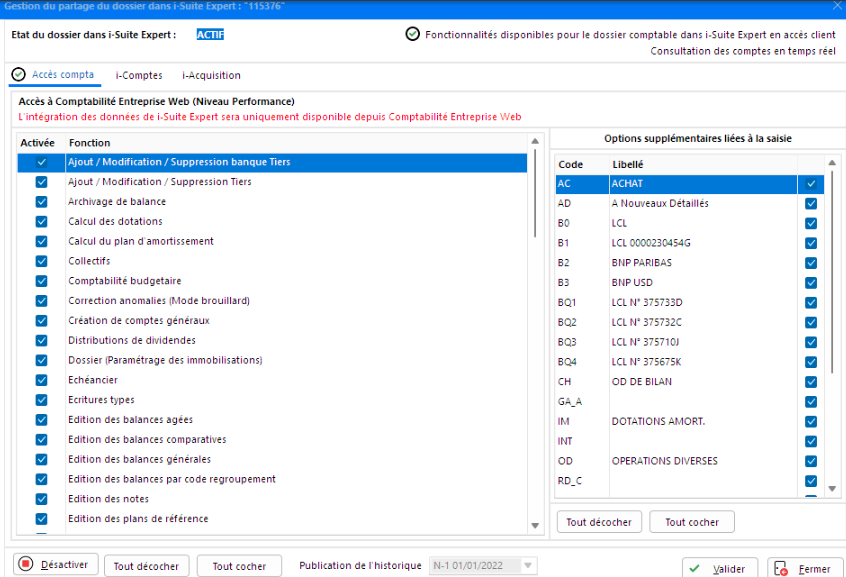Uncheck the BNP PARIBAS journal checkbox

click(811, 263)
